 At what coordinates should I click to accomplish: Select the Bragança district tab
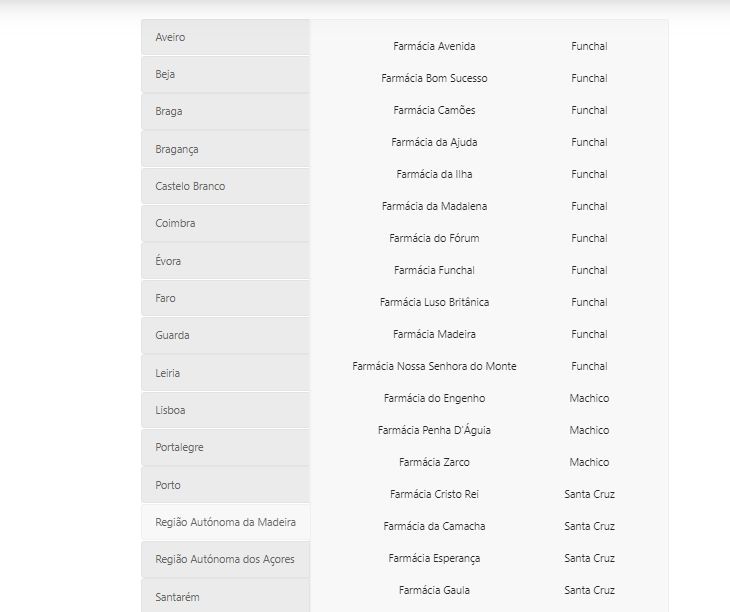point(225,149)
